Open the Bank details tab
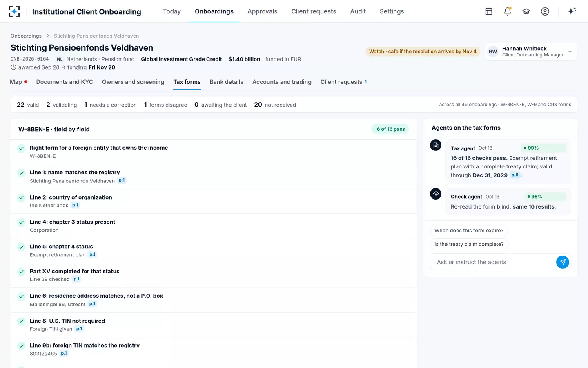 click(226, 82)
